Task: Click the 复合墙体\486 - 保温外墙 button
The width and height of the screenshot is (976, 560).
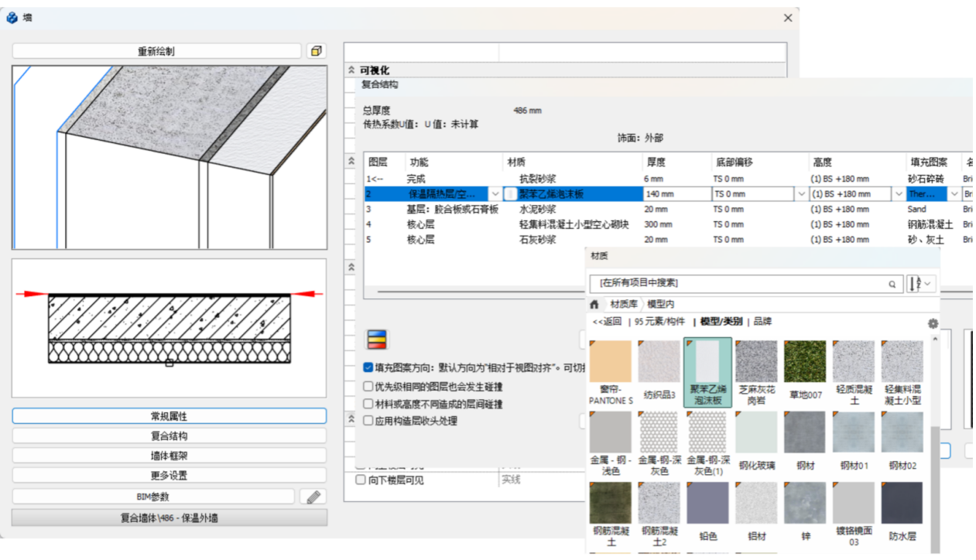Action: point(169,517)
